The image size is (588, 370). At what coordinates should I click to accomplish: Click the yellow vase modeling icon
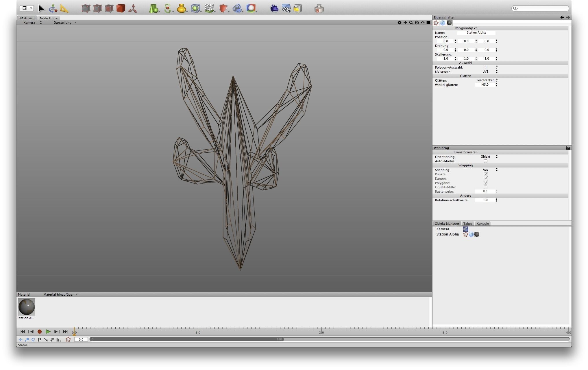[x=181, y=8]
